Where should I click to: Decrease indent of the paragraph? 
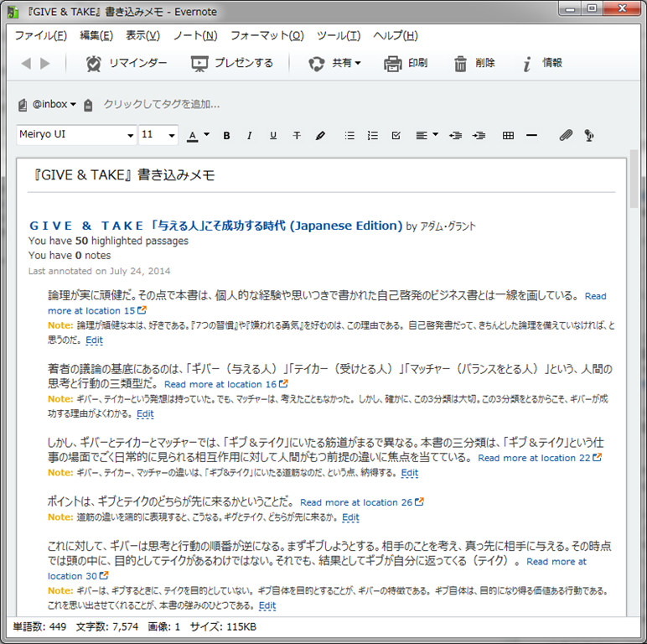tap(456, 135)
